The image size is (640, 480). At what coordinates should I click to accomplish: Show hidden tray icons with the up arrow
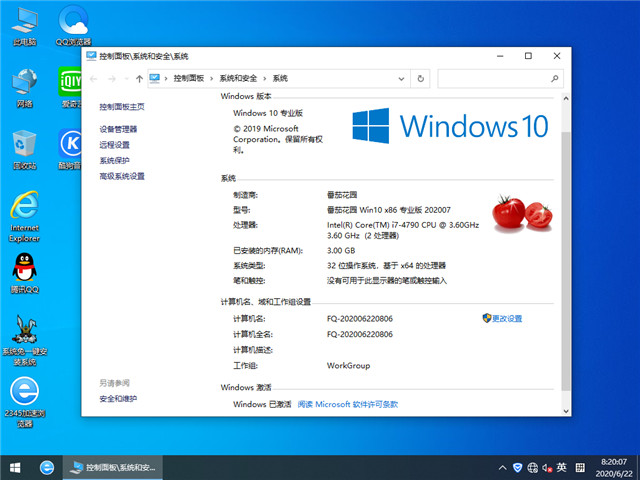[503, 468]
